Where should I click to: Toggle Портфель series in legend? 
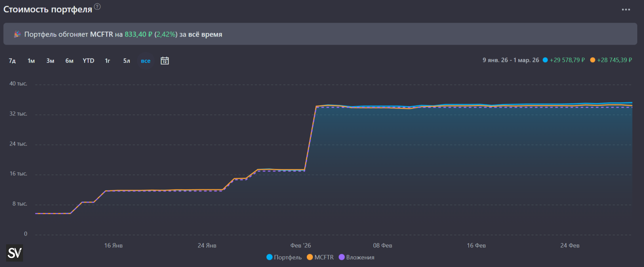284,257
